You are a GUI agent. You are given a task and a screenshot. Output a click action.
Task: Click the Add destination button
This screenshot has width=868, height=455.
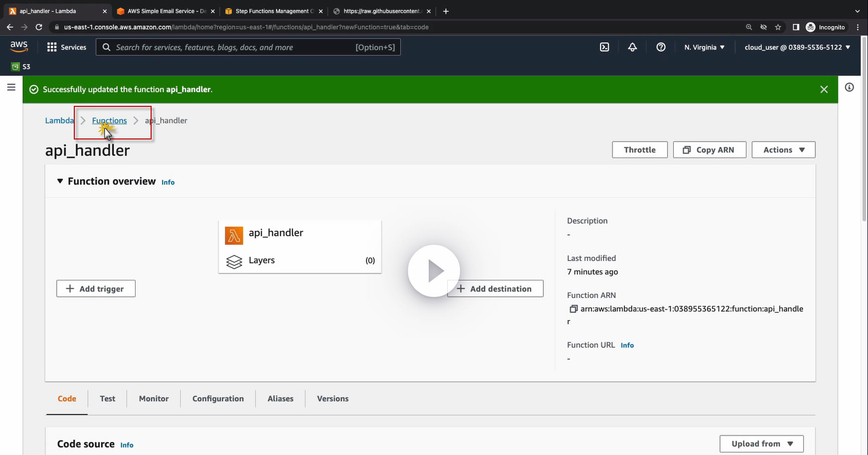(x=495, y=288)
